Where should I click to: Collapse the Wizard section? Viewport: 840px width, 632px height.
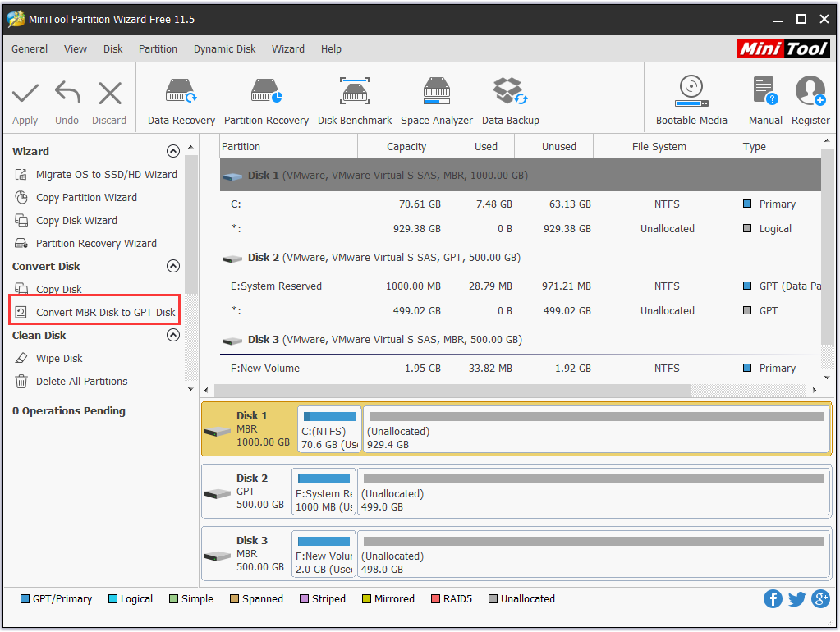(173, 152)
